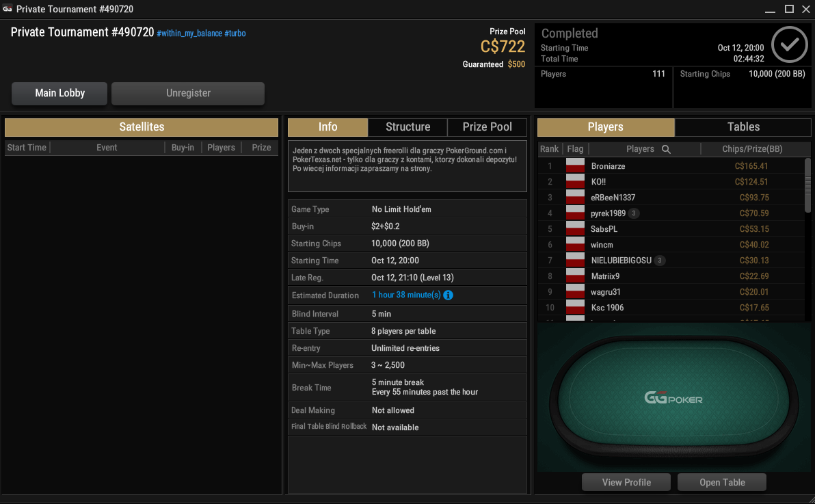Switch to the Tables tab
815x504 pixels.
coord(743,127)
